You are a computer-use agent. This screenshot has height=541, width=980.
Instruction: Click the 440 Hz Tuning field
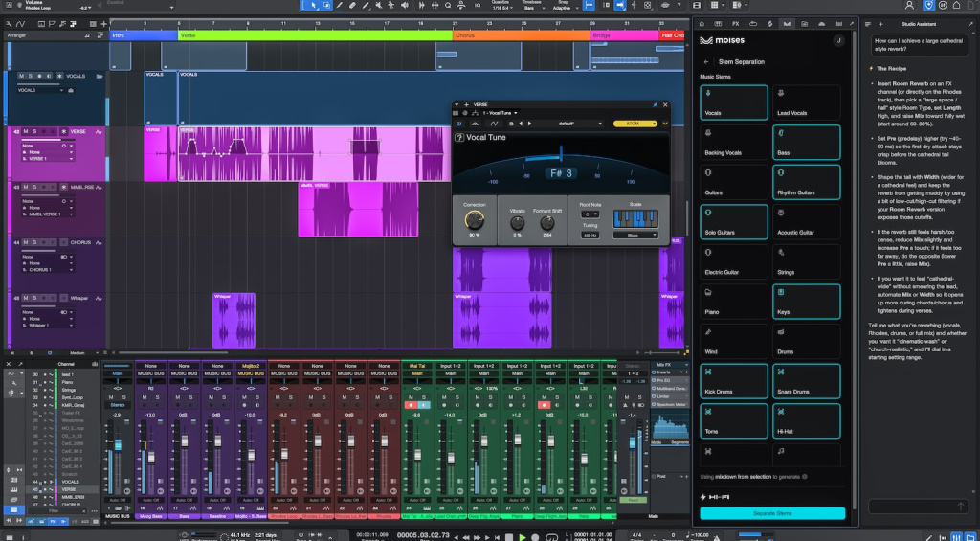point(590,236)
